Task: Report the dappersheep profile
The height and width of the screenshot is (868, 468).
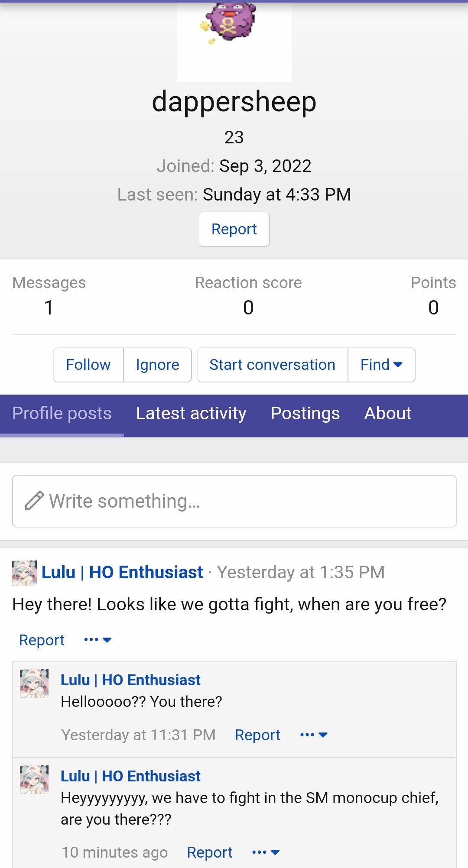Action: 234,229
